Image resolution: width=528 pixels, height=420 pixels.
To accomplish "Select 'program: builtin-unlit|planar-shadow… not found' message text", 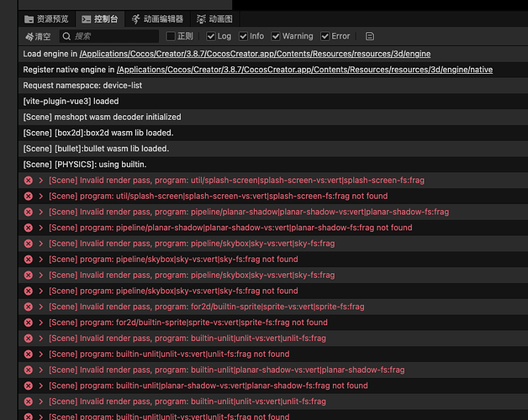I will point(209,386).
